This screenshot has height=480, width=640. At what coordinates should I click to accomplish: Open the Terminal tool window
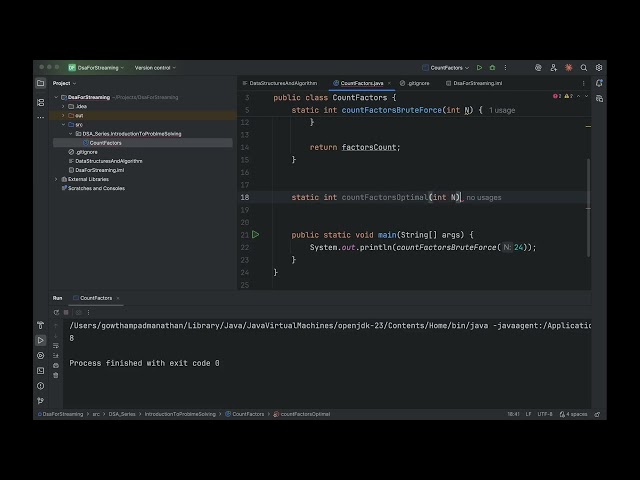tap(40, 371)
